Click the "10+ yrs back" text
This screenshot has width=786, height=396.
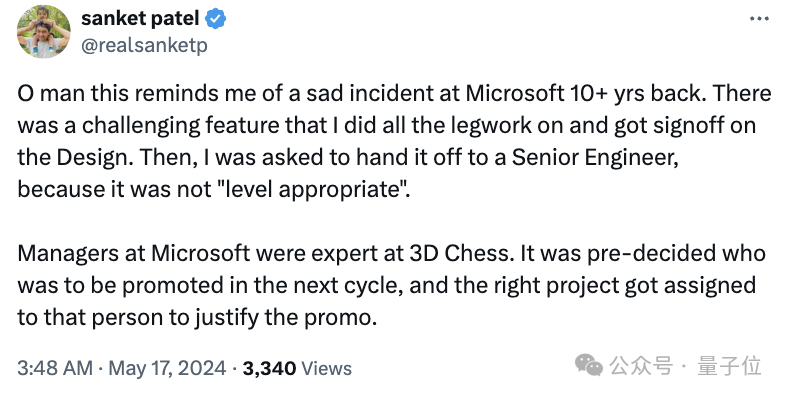(637, 94)
